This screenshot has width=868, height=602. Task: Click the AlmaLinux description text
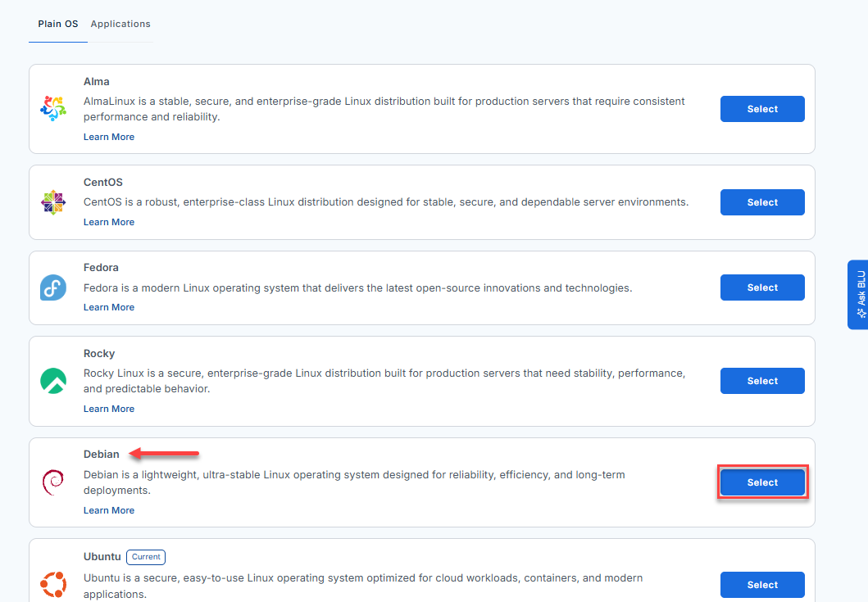(x=384, y=109)
